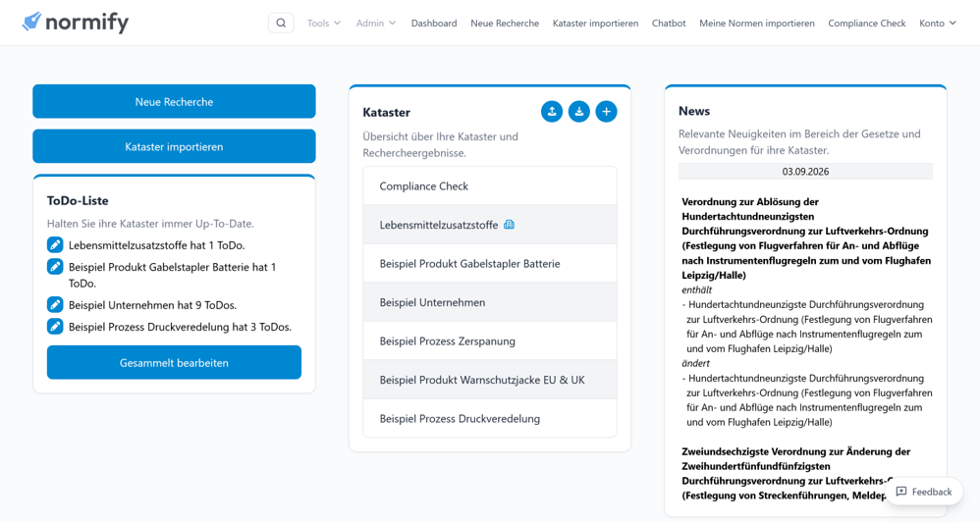The image size is (980, 522).
Task: Open Beispiel Prozess Zerspanung row
Action: [489, 340]
